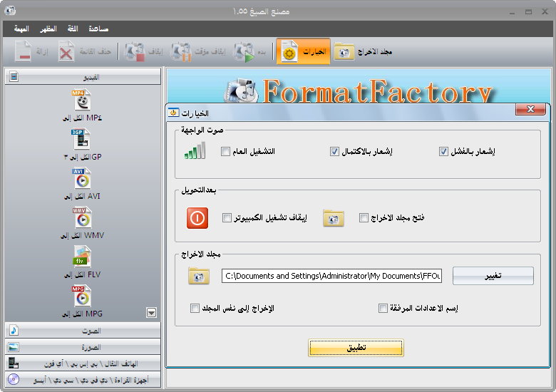Click the الكل إلى 3GP label text
Viewport: 556px width, 392px height.
82,157
